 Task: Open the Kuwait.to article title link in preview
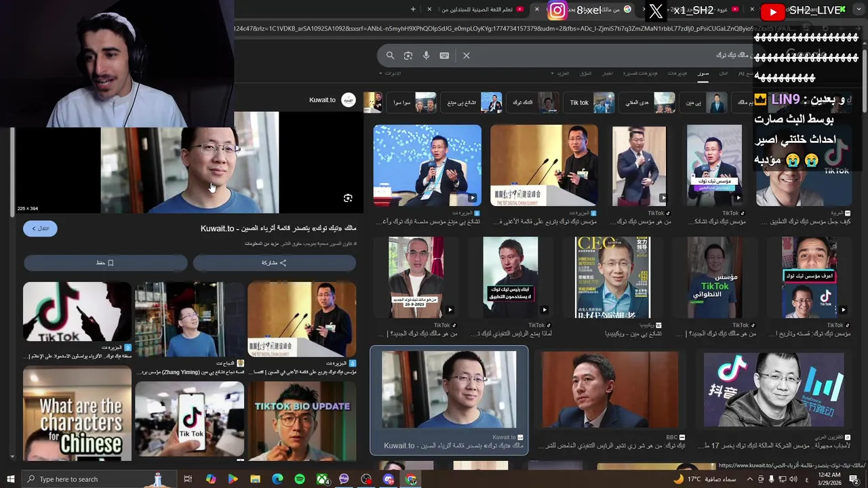279,228
